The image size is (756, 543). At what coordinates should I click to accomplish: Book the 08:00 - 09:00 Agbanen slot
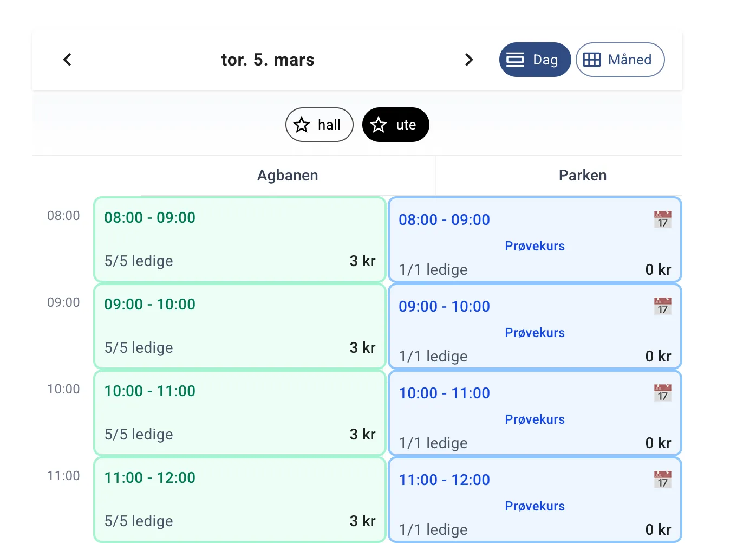point(239,239)
